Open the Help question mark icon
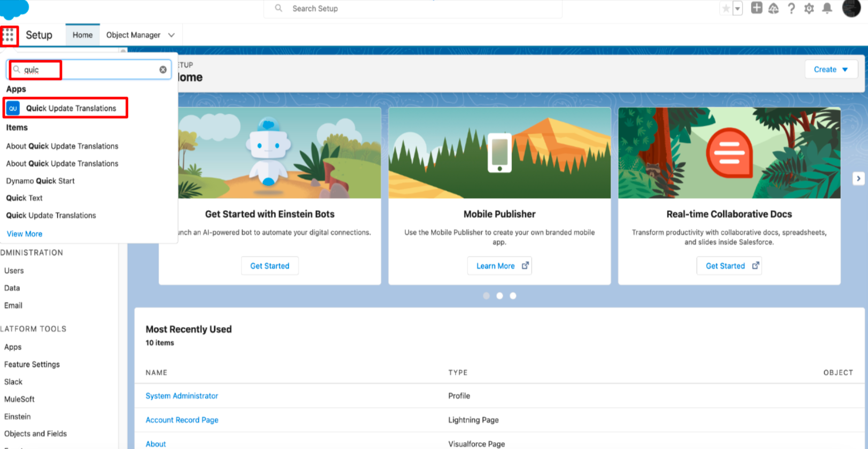The width and height of the screenshot is (868, 449). (791, 9)
